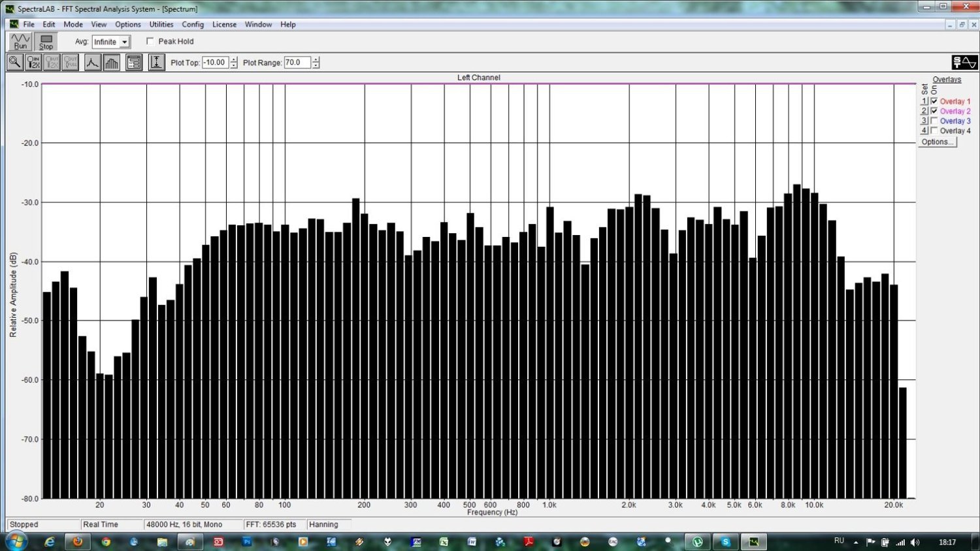Increase Plot Top with up arrow
The width and height of the screenshot is (980, 551).
(234, 59)
